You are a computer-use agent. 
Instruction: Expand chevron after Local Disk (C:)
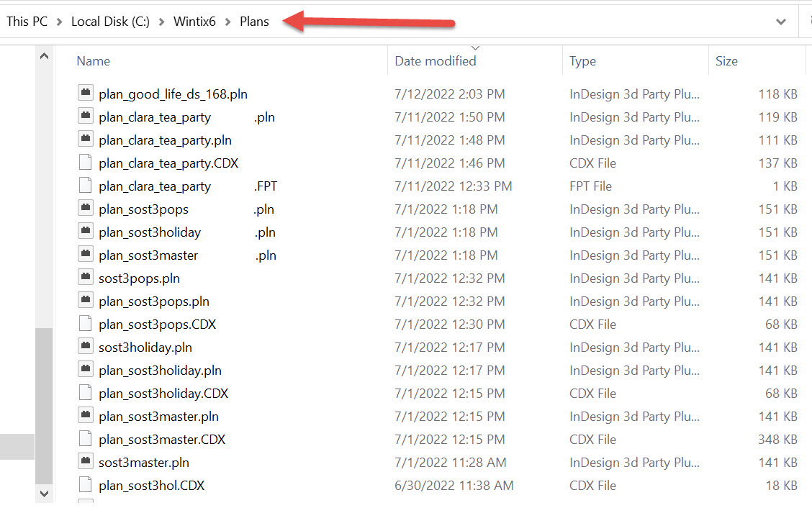161,22
